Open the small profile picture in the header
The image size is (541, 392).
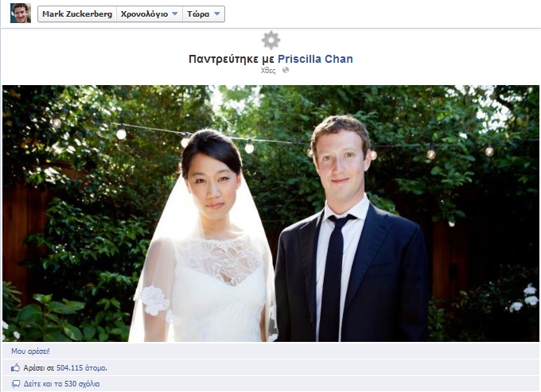click(x=21, y=13)
